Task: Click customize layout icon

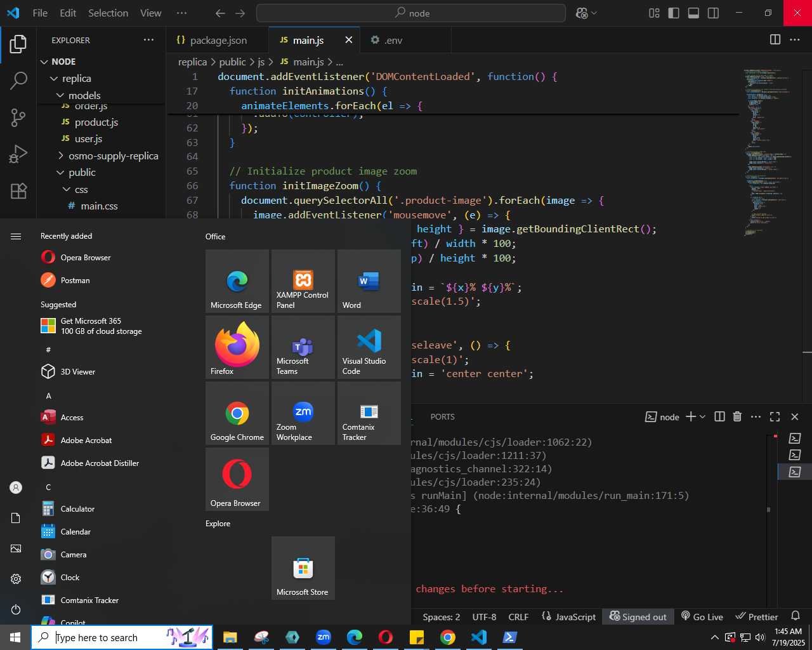Action: [654, 13]
